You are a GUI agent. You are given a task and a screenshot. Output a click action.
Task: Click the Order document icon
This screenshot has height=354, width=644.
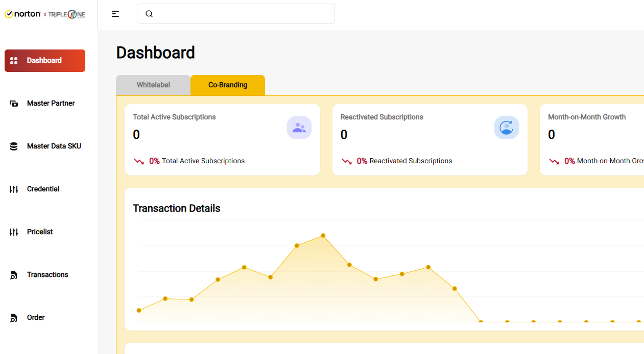click(x=14, y=318)
